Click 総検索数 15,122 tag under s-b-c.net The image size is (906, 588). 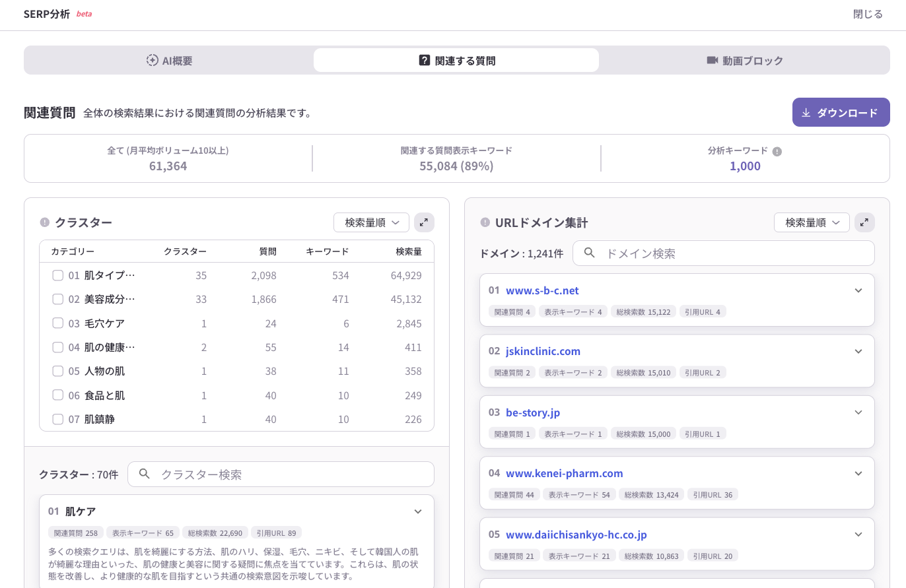coord(643,311)
